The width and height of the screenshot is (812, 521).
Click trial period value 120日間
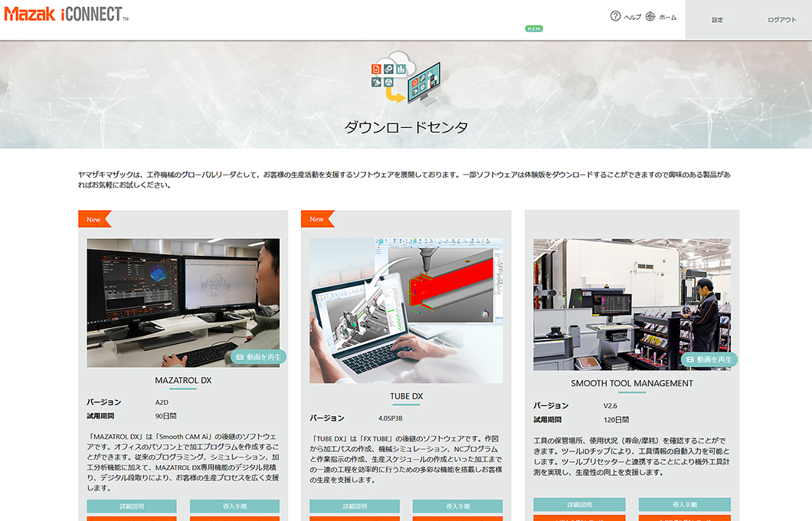616,420
